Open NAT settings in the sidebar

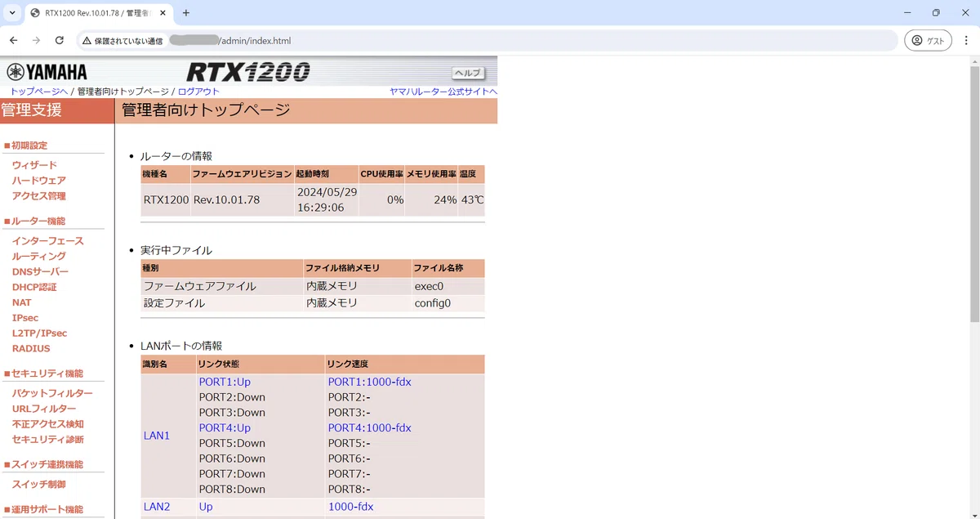click(21, 302)
